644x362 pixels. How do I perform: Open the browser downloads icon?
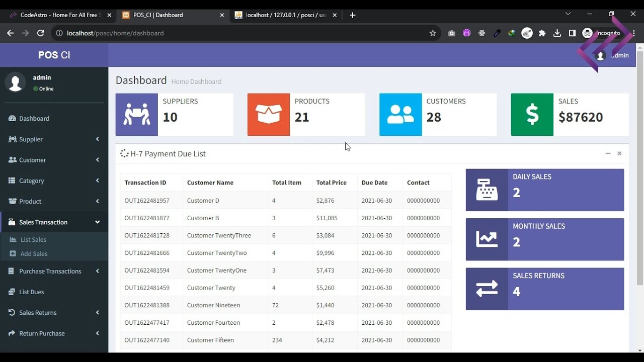[x=557, y=33]
